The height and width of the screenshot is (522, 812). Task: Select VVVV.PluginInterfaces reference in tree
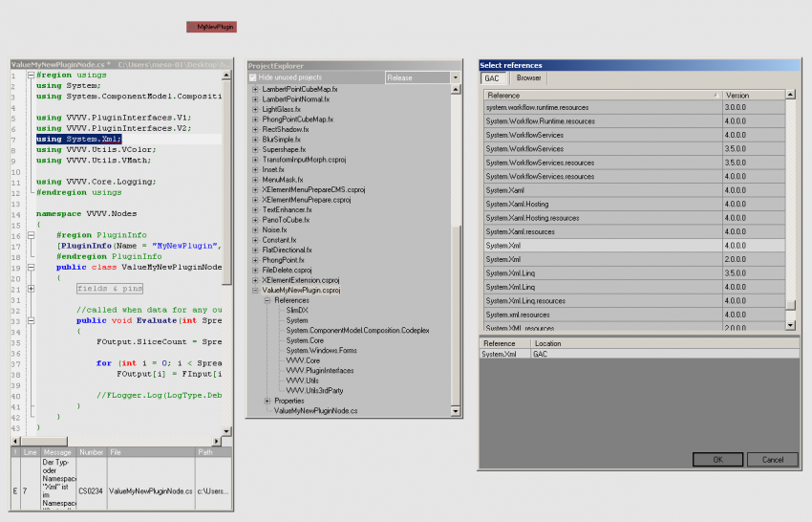319,371
